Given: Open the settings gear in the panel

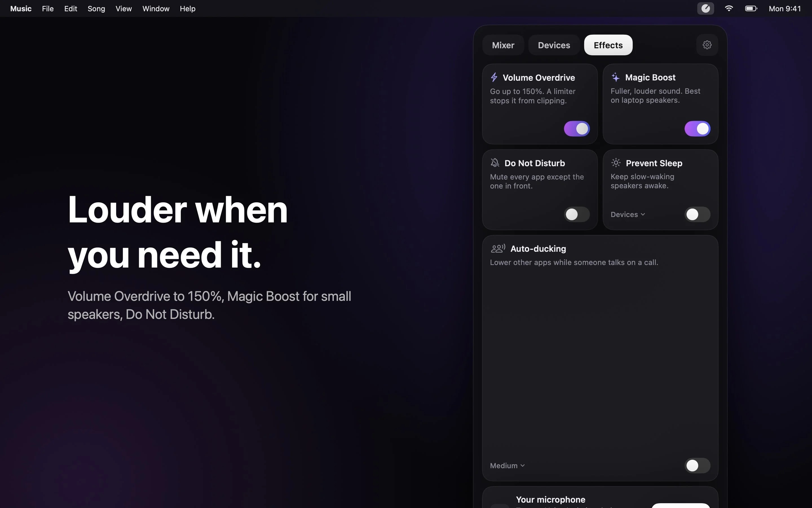Looking at the screenshot, I should 707,45.
